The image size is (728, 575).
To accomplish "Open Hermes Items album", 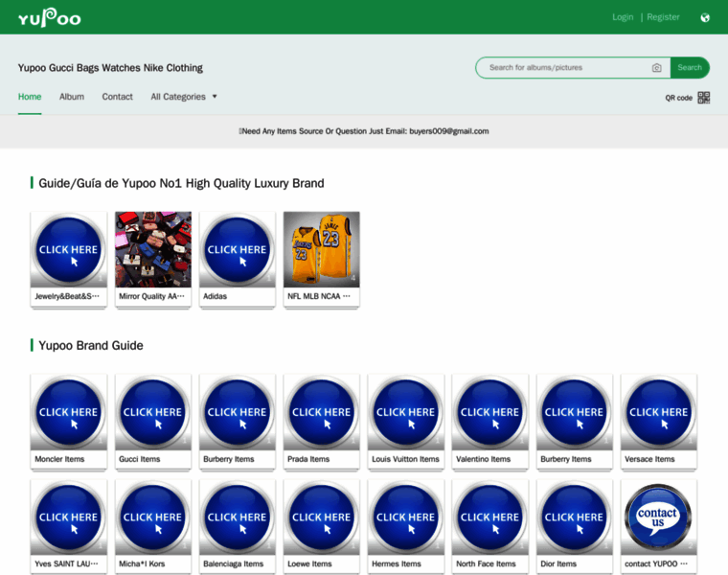I will point(406,517).
